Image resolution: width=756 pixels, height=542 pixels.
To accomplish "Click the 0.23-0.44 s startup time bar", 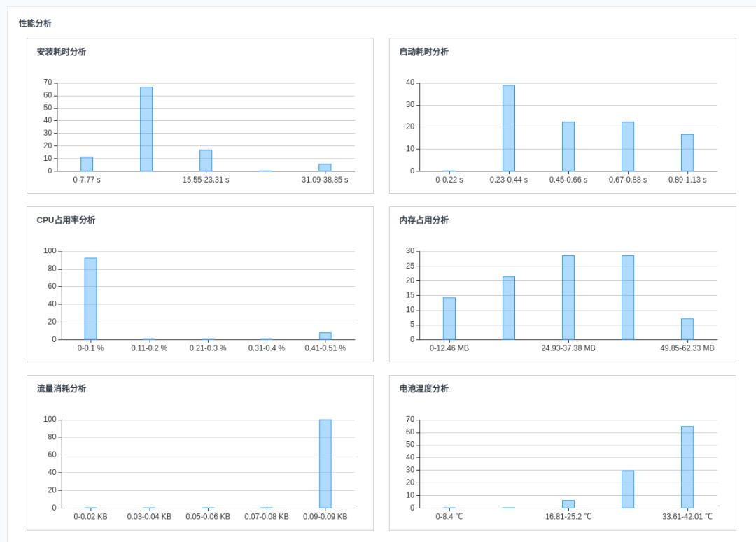I will click(x=509, y=128).
